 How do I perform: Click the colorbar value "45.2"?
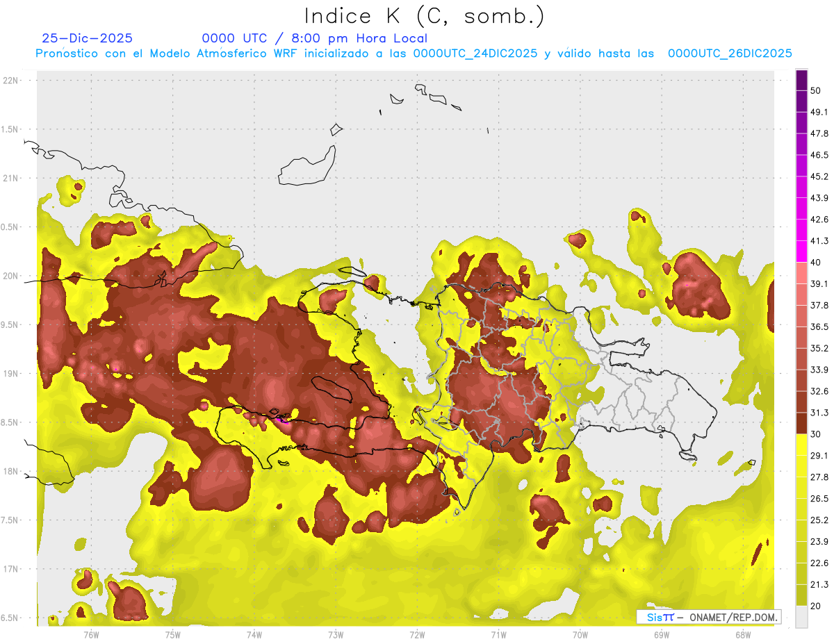[819, 176]
